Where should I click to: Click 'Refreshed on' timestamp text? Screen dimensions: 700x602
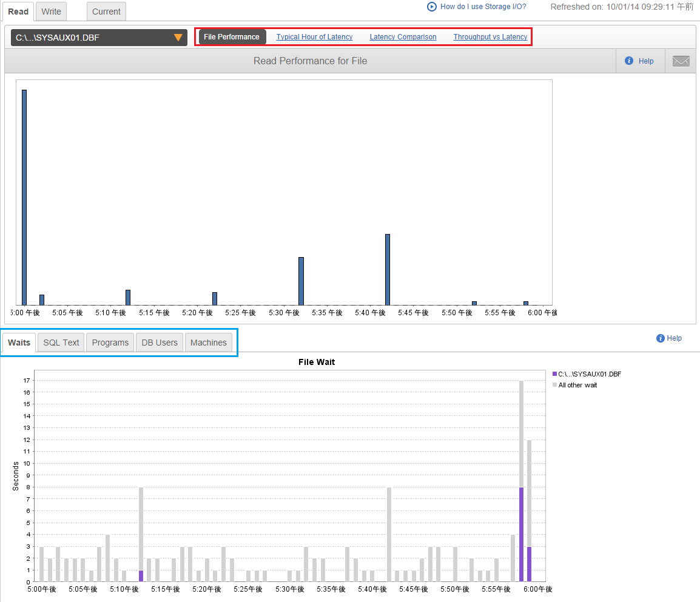[x=621, y=7]
